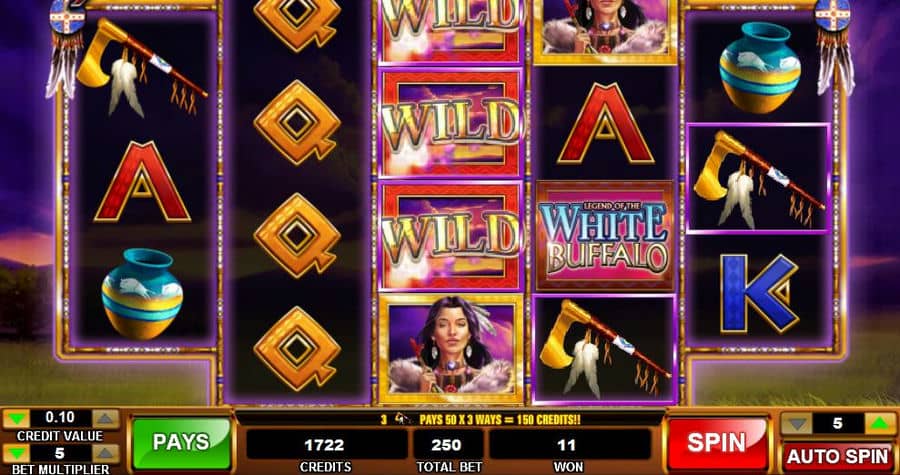Click the White Buffalo logo symbol
Screen dimensions: 900x475
point(604,236)
